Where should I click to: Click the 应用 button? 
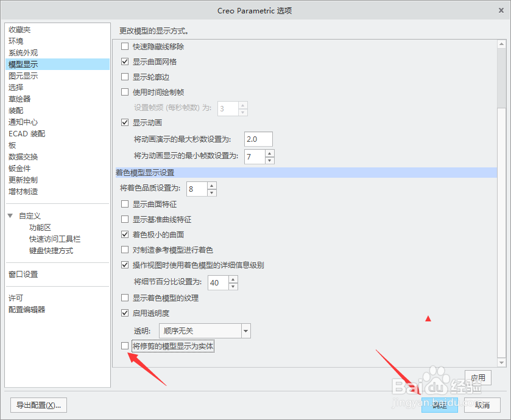pyautogui.click(x=478, y=377)
